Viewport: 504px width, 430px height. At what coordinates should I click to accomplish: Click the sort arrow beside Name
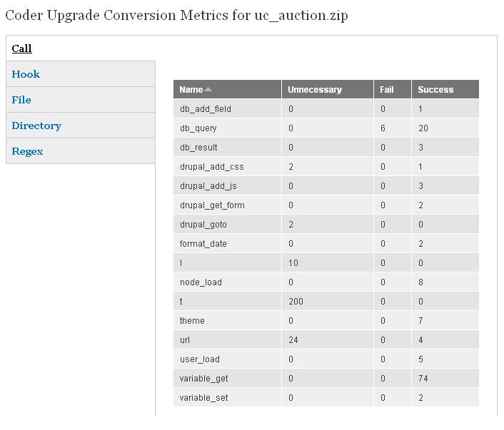tap(208, 90)
